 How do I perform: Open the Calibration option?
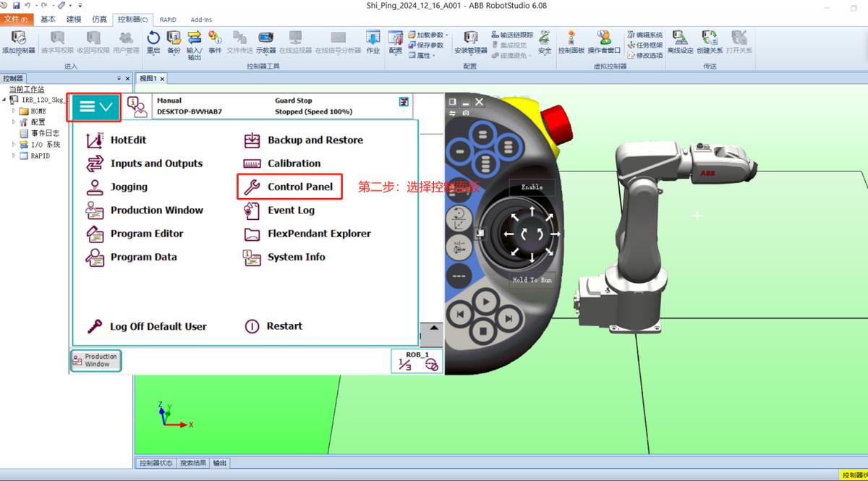click(294, 163)
